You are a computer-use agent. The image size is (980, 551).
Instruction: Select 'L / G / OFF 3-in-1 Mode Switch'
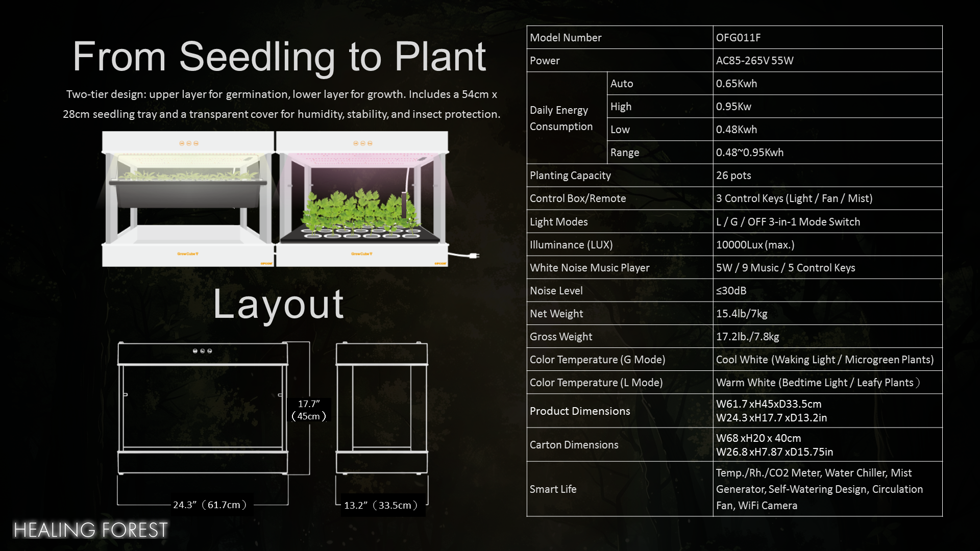tap(788, 221)
